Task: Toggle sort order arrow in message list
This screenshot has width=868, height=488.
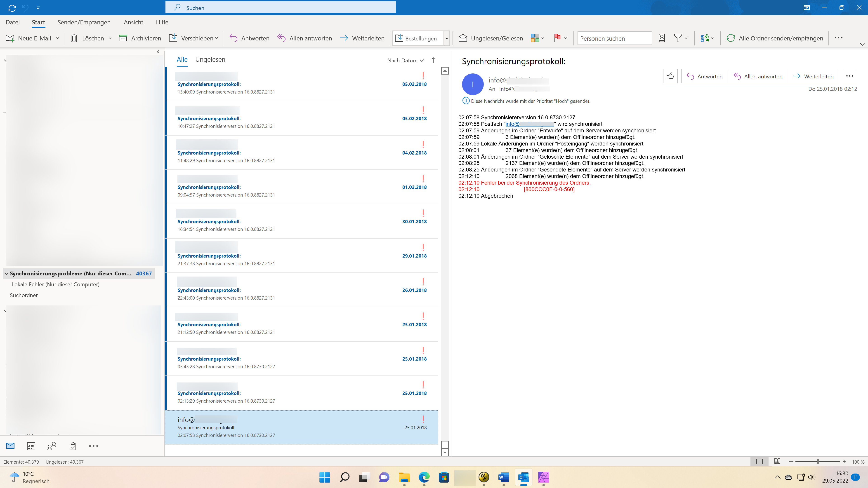Action: [x=433, y=60]
